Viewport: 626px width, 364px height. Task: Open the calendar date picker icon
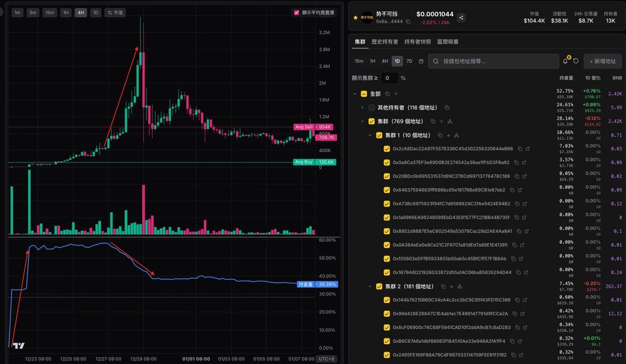pyautogui.click(x=421, y=61)
